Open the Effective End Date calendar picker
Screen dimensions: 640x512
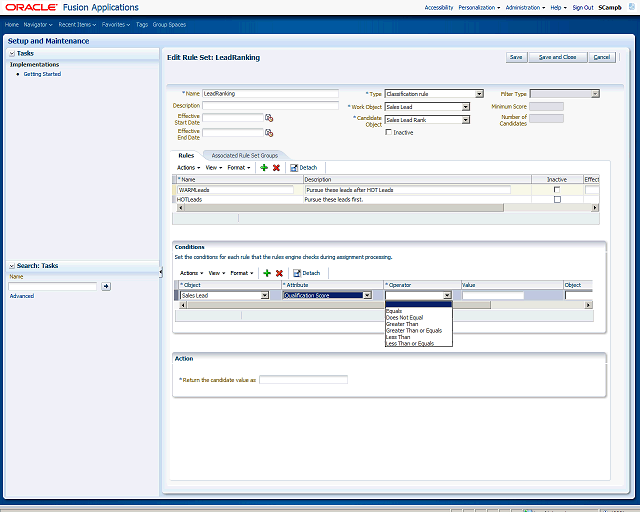point(269,133)
